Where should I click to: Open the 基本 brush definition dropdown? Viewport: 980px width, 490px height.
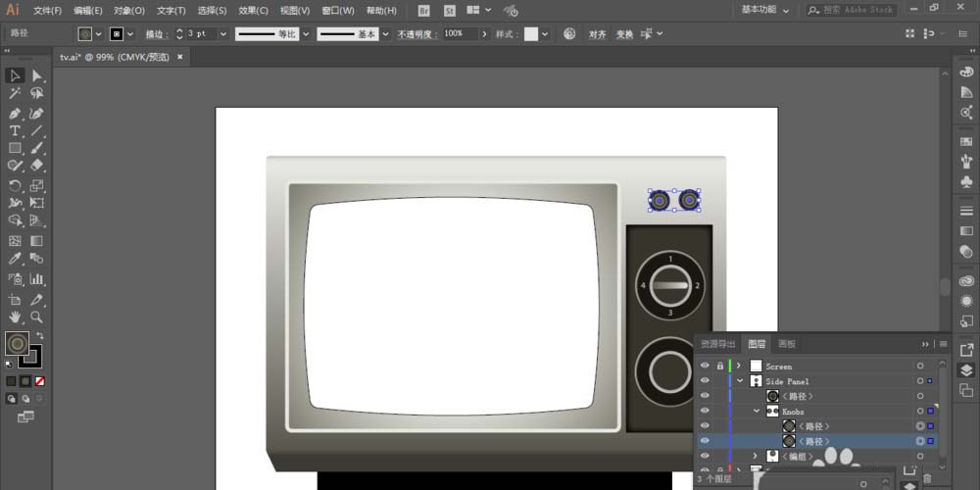[385, 34]
